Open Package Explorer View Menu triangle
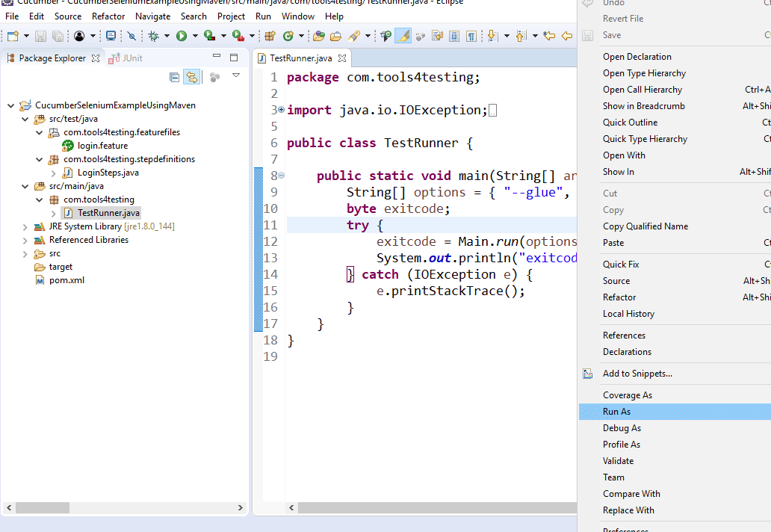Screen dimensions: 771x532 coord(236,75)
